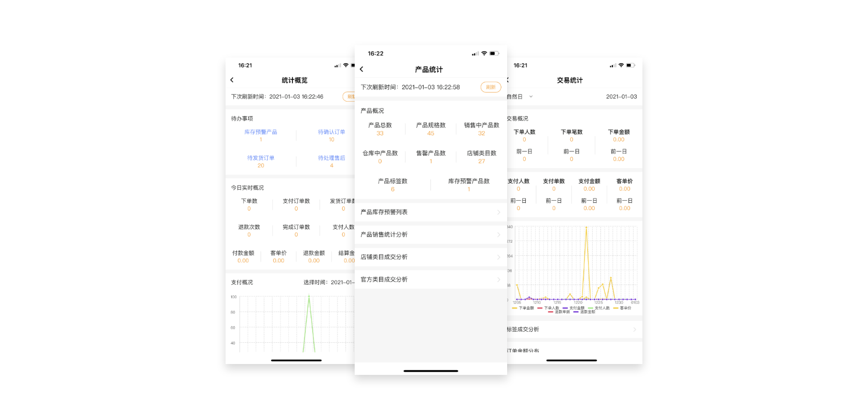Open 店铺类目成交分析 row

tap(431, 257)
